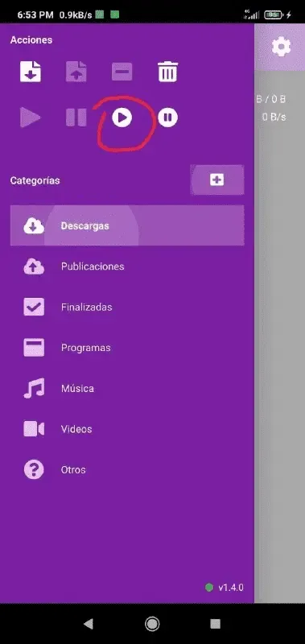Image resolution: width=305 pixels, height=644 pixels.
Task: Tap the minus remove icon under Acciones
Action: tap(122, 72)
